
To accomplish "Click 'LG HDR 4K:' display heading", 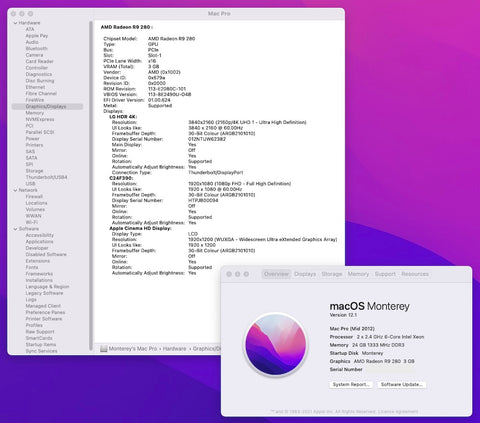I will (x=123, y=117).
